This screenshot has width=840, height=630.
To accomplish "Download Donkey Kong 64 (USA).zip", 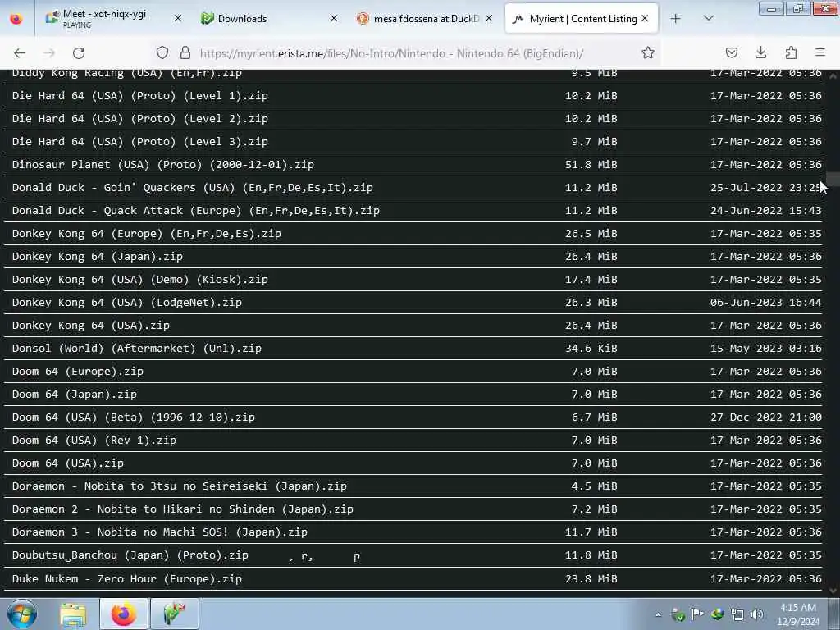I will point(90,326).
